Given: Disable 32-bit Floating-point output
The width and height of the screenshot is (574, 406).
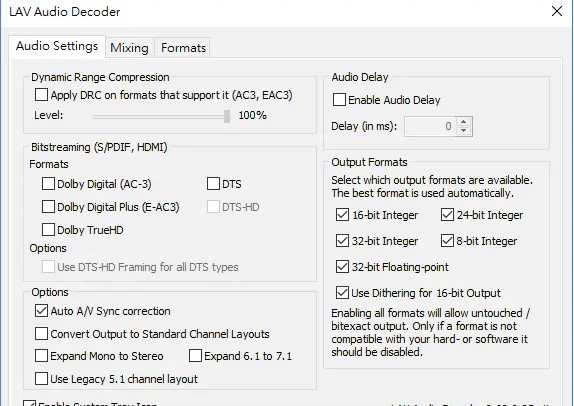Looking at the screenshot, I should pos(342,267).
